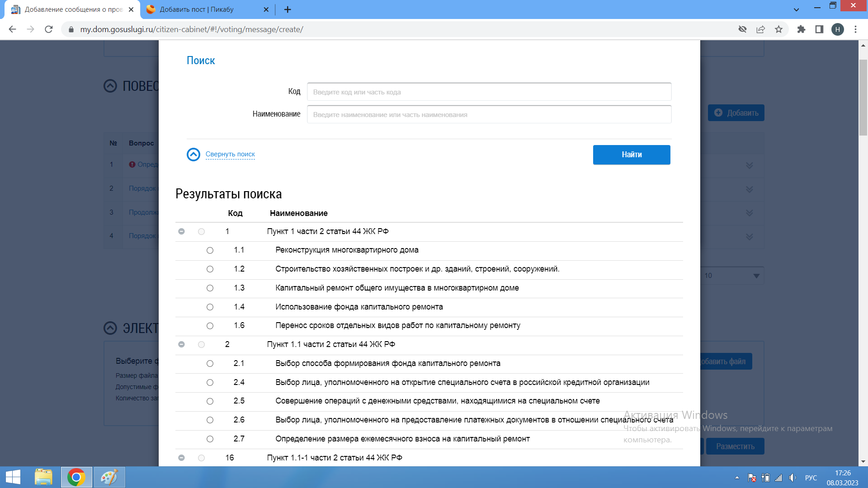Click the crossed-eye tracking icon in address bar
Image resolution: width=868 pixels, height=488 pixels.
(x=742, y=29)
